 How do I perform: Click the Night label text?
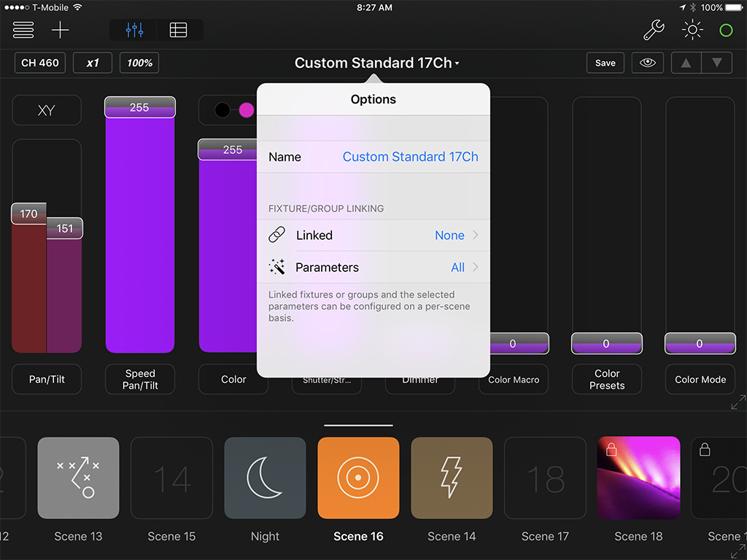click(265, 536)
